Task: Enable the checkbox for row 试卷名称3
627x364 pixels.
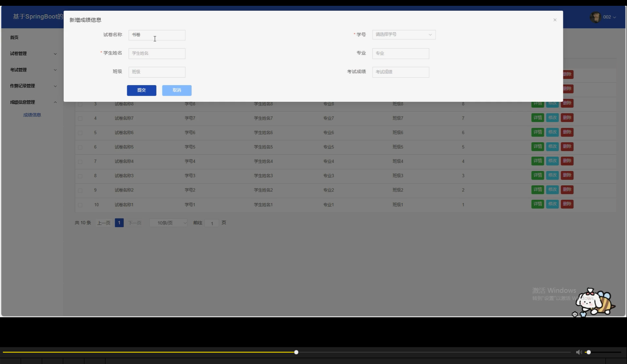Action: 80,176
